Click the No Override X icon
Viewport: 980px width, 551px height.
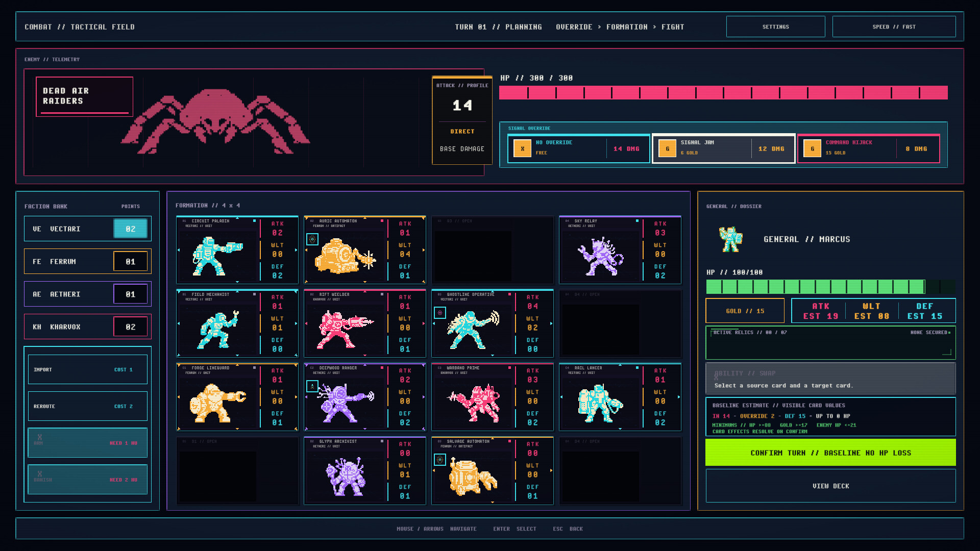pos(522,148)
